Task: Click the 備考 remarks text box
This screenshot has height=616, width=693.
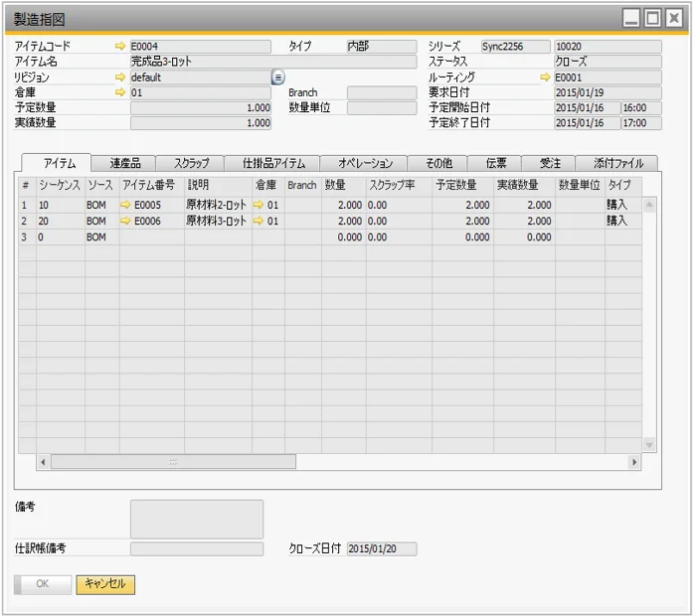Action: [x=197, y=519]
